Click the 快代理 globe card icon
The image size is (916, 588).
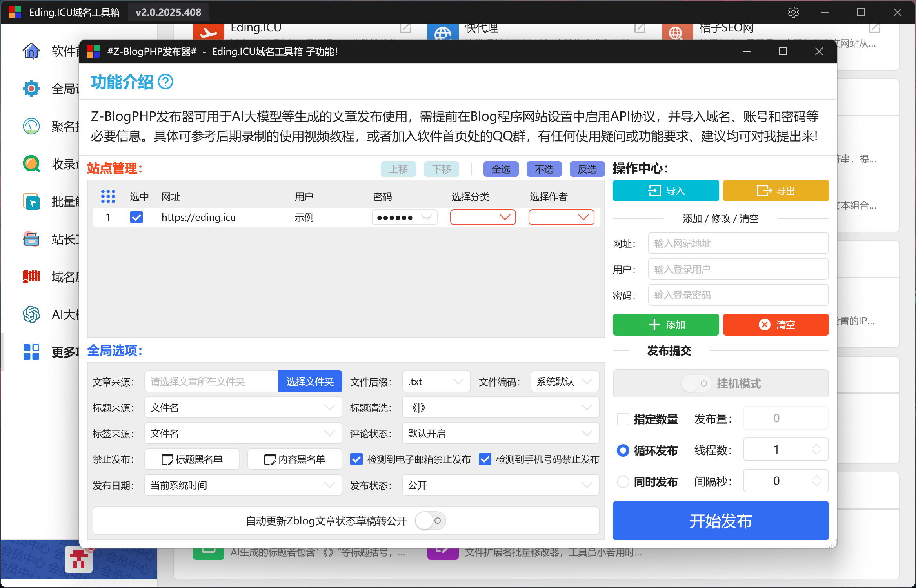tap(443, 32)
